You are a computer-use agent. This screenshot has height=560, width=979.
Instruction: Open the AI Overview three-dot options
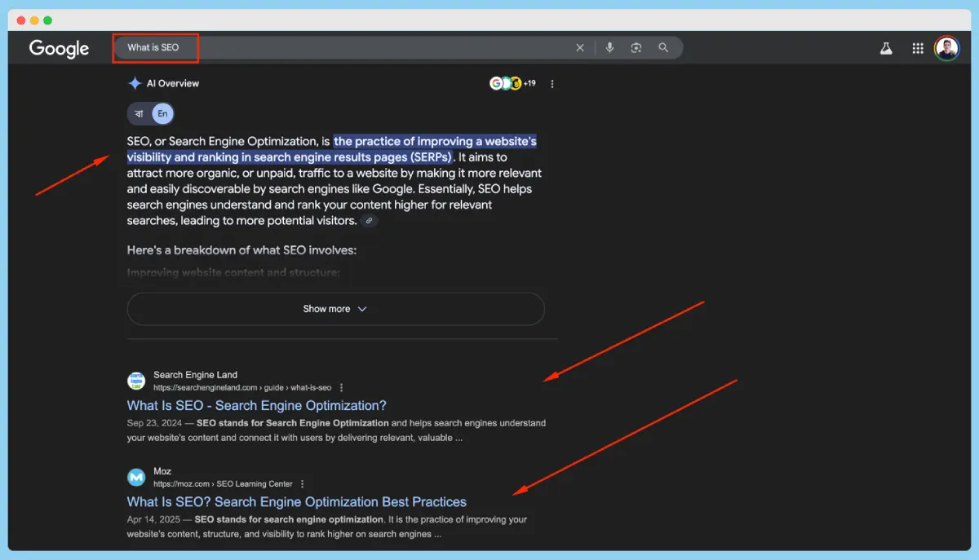pos(552,82)
